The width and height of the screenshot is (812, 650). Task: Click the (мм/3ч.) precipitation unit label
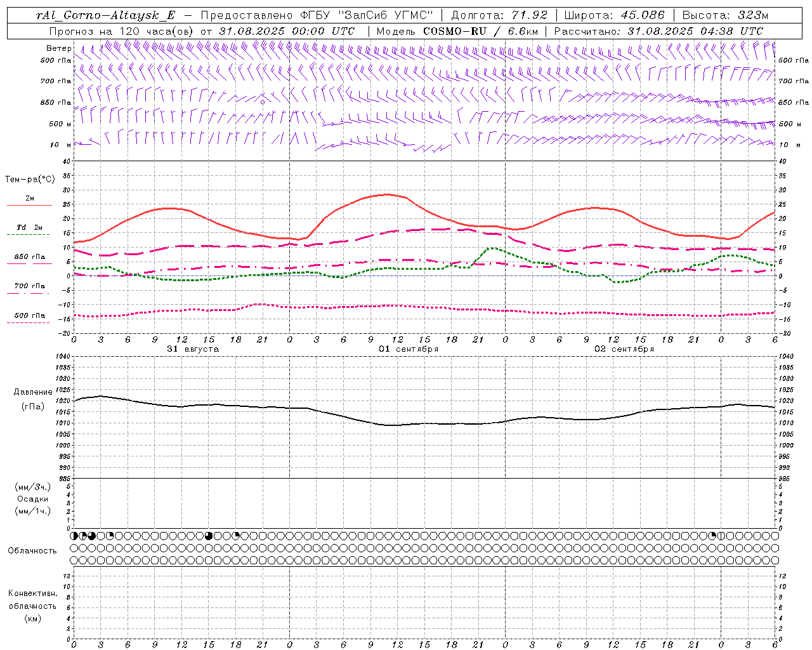point(32,487)
